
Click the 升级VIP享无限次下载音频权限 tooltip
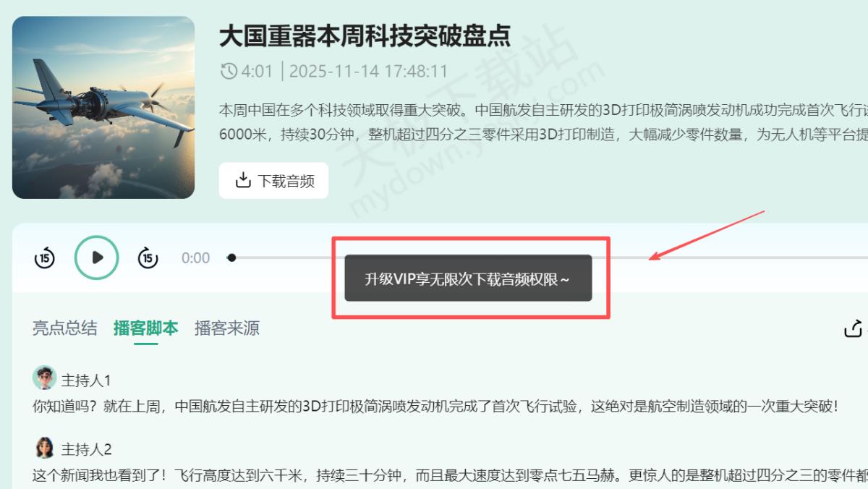tap(468, 278)
